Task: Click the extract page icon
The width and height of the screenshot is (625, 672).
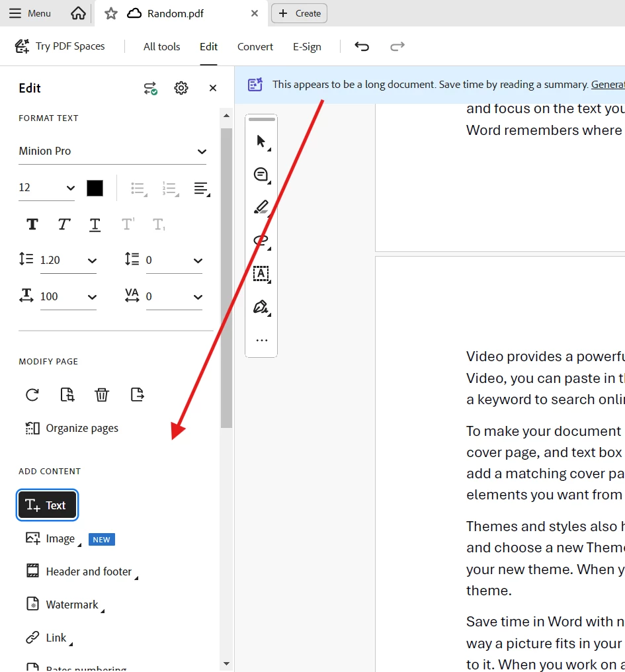Action: 137,395
